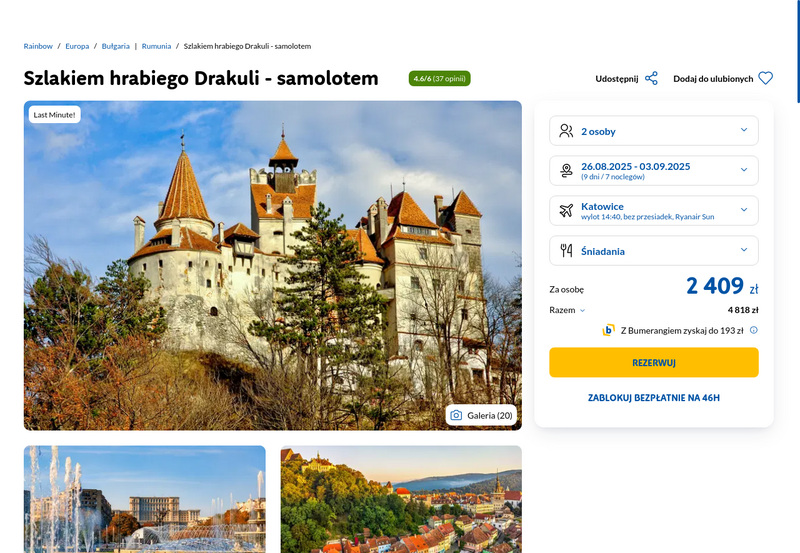Open the Katowice departure airport dropdown

654,210
